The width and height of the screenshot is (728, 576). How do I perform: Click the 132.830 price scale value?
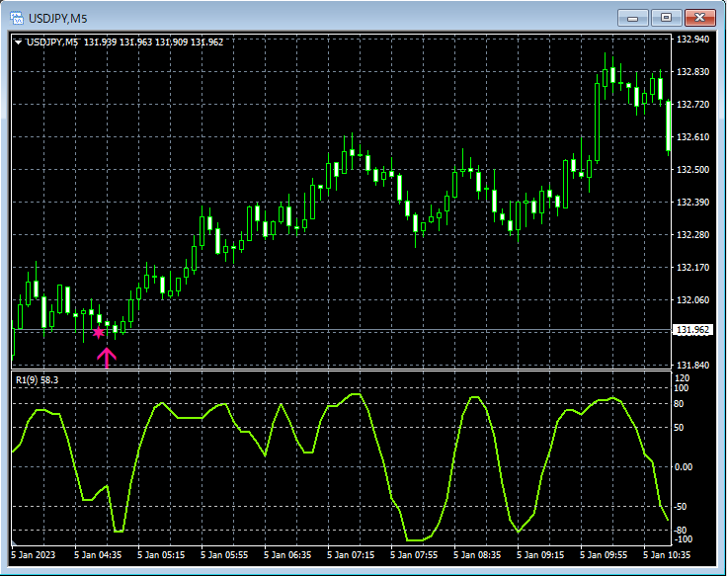(x=692, y=71)
